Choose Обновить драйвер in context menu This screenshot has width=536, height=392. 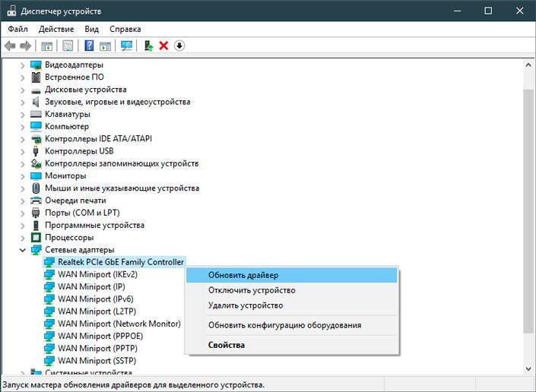[292, 275]
